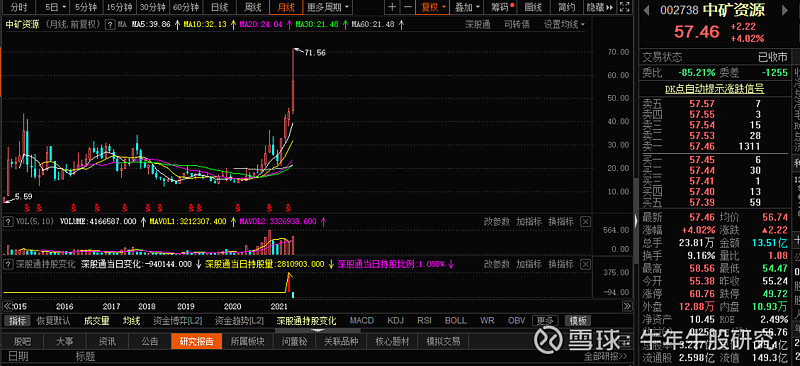This screenshot has height=366, width=800.
Task: Open 问董秘 tab
Action: click(294, 341)
